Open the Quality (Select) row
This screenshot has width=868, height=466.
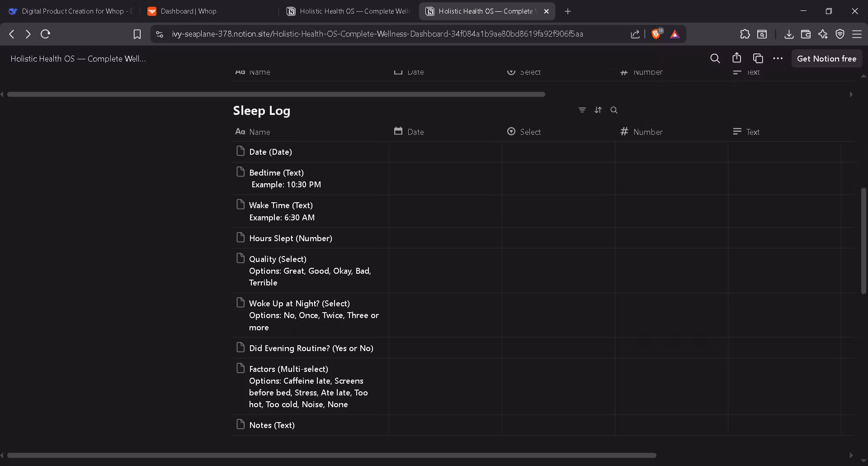(310, 271)
